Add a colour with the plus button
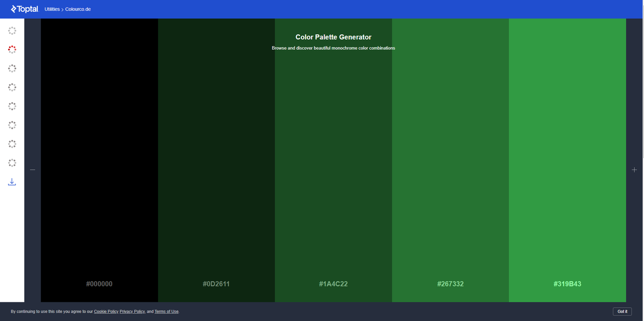644x321 pixels. coord(634,170)
